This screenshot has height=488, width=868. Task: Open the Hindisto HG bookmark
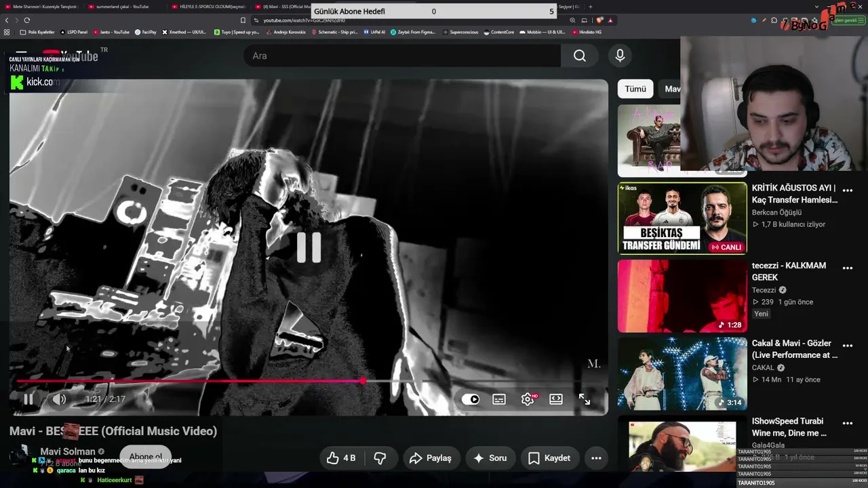[587, 32]
